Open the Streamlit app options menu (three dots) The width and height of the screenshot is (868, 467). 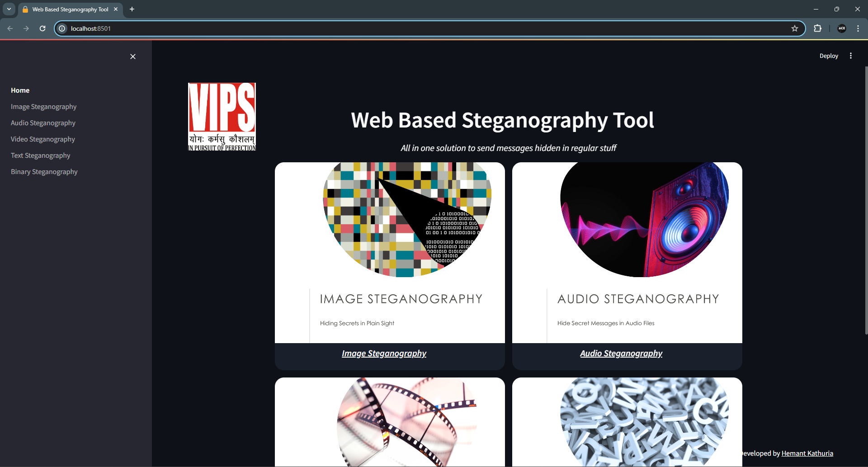coord(850,56)
